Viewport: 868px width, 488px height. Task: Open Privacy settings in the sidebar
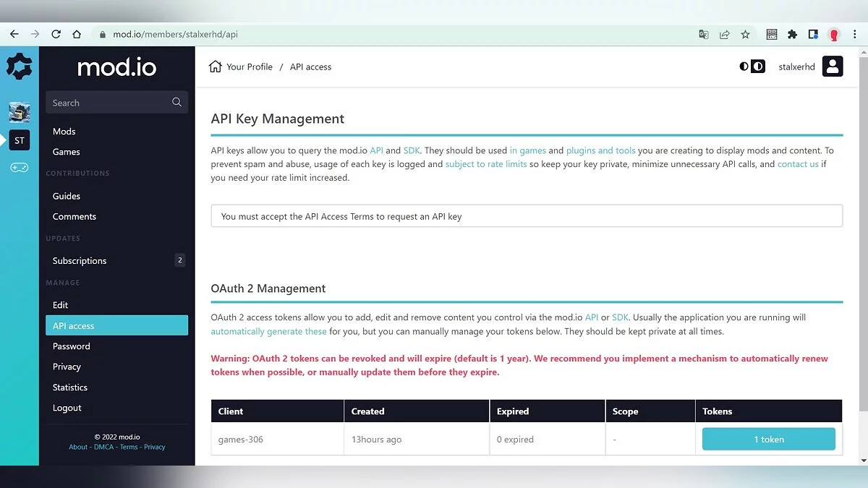[x=67, y=367]
